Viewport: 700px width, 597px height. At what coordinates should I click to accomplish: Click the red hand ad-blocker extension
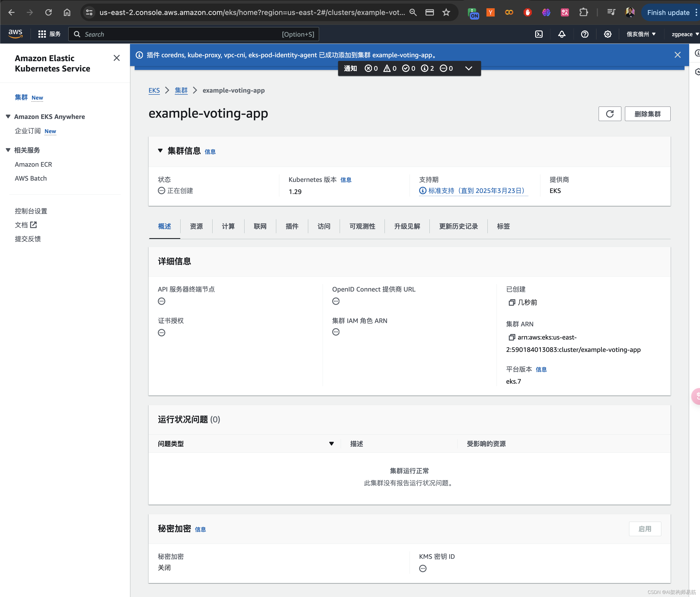pos(528,12)
